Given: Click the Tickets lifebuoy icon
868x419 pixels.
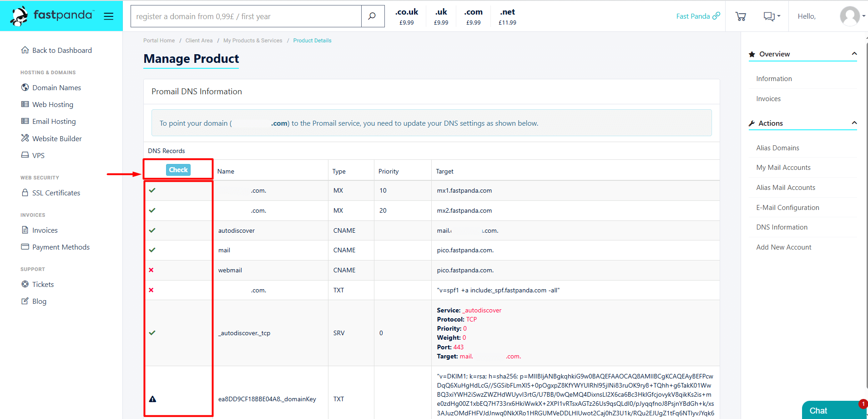Looking at the screenshot, I should click(25, 284).
